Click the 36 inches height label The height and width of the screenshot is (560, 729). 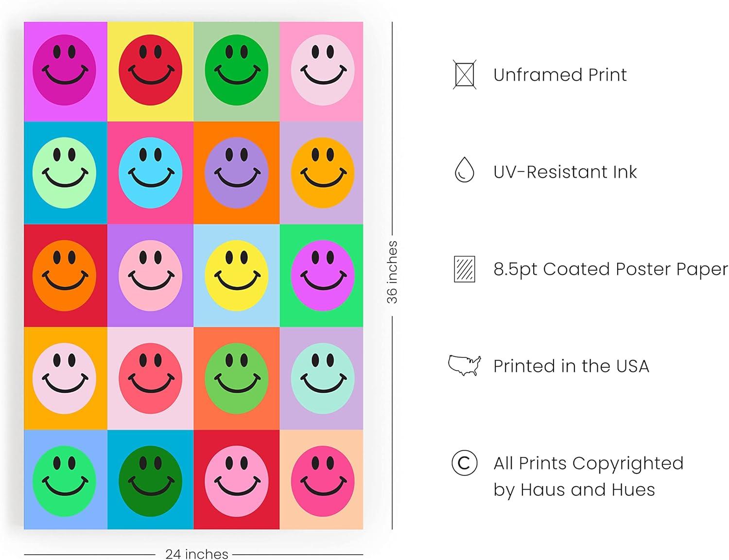(392, 272)
